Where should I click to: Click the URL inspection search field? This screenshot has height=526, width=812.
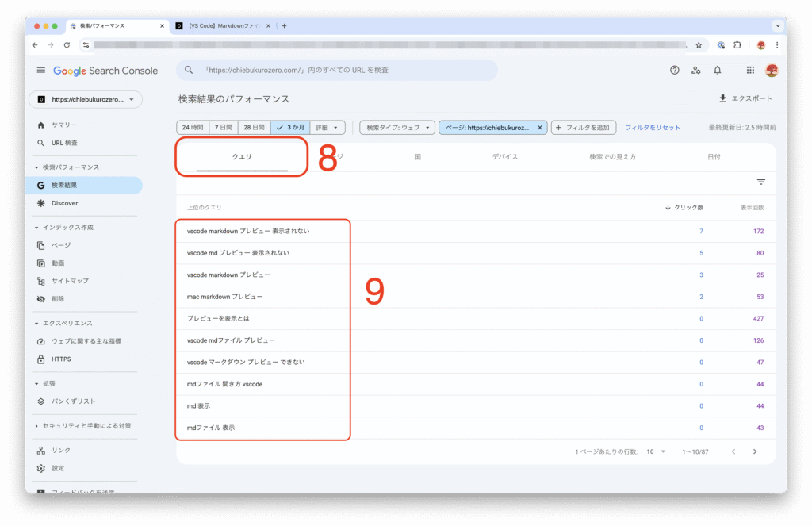coord(336,70)
